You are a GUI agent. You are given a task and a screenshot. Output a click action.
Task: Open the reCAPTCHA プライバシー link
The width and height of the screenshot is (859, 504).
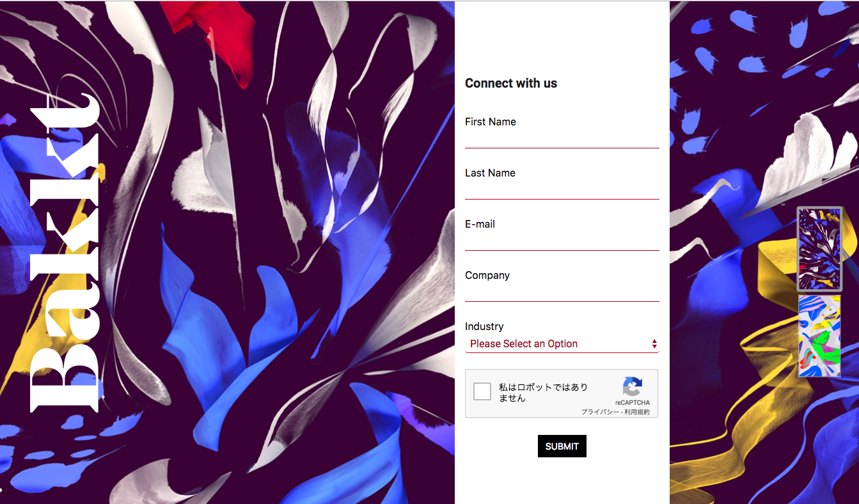(599, 413)
